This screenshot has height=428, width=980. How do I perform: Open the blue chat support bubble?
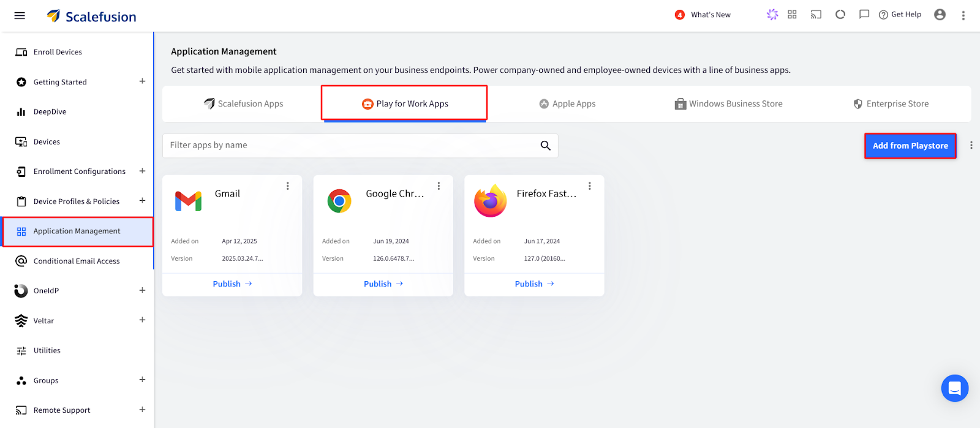click(954, 388)
